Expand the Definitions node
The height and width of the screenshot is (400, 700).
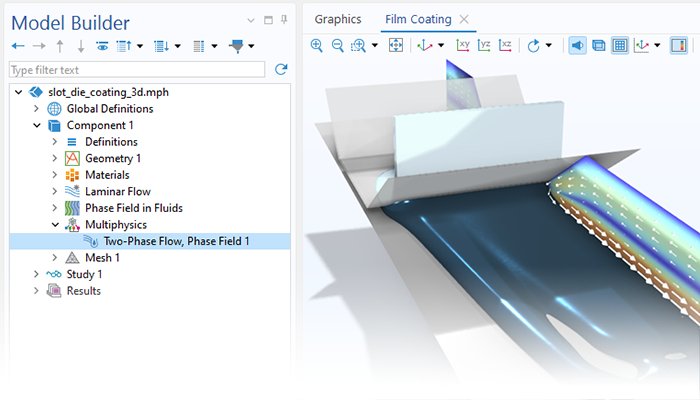click(x=54, y=142)
